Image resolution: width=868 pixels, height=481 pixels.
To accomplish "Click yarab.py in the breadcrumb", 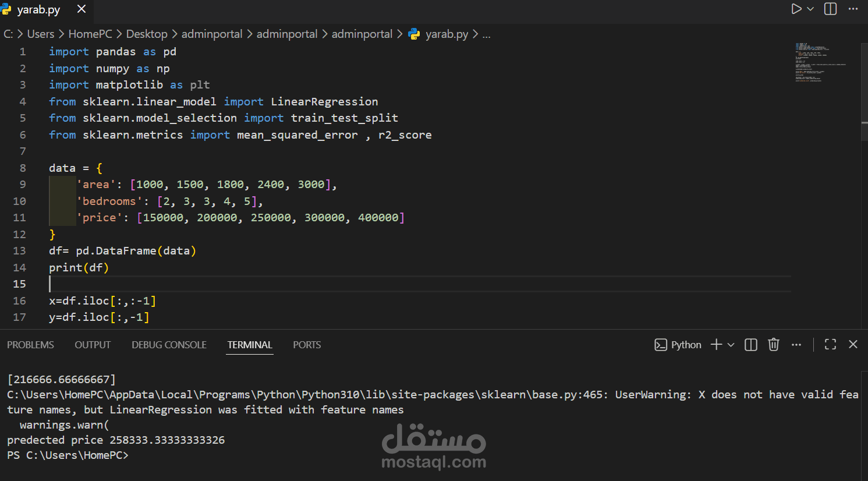I will coord(447,34).
